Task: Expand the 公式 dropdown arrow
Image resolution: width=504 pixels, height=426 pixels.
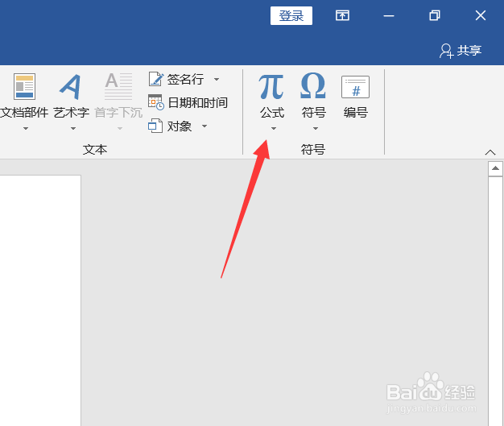Action: [274, 129]
